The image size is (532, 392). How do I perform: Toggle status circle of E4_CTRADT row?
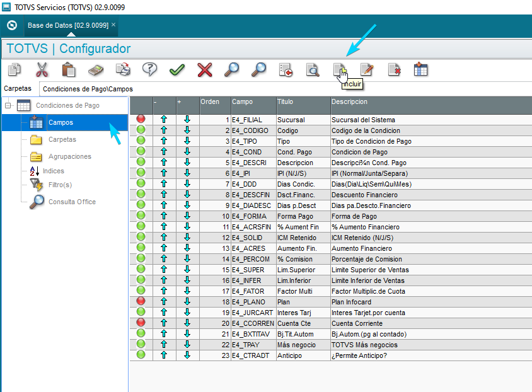[141, 355]
